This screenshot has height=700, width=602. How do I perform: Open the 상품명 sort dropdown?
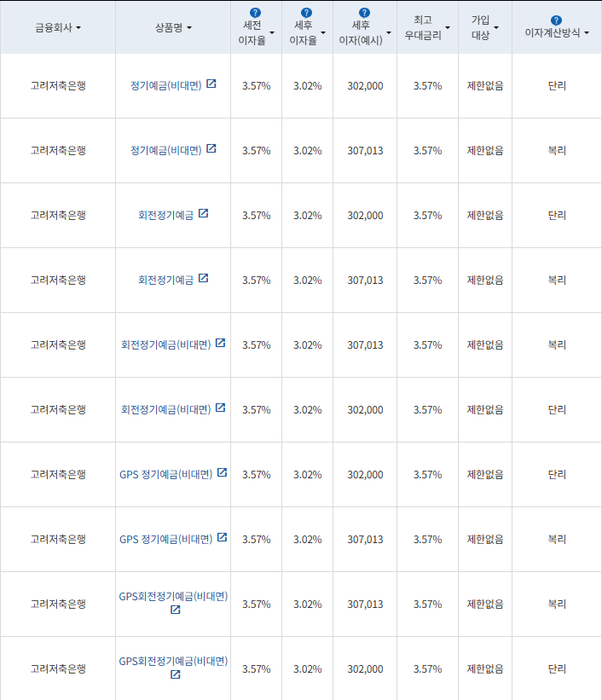coord(193,28)
